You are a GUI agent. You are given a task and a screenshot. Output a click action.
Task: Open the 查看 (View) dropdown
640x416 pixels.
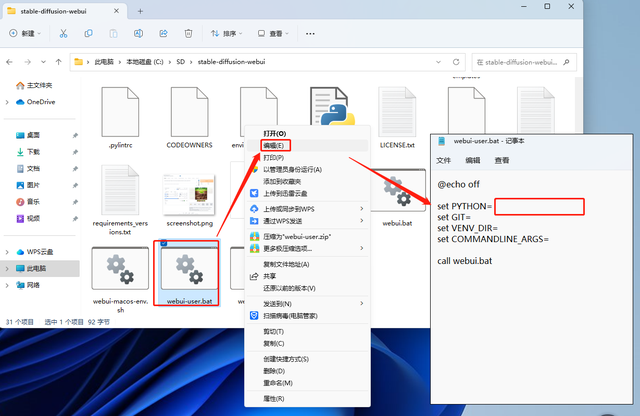click(x=273, y=33)
